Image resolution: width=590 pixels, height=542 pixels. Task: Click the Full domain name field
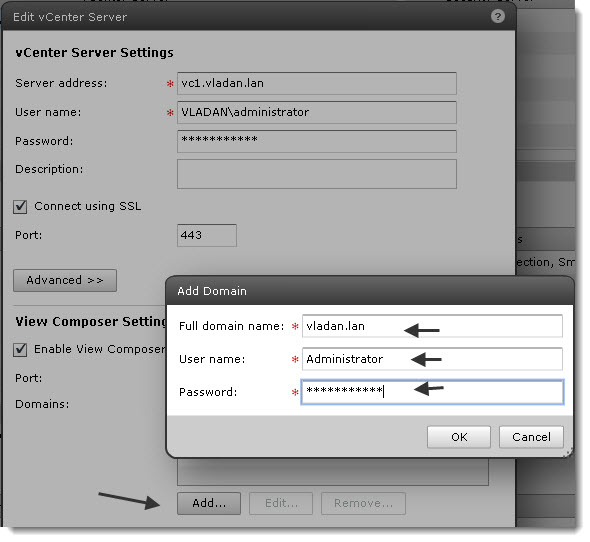(x=432, y=326)
